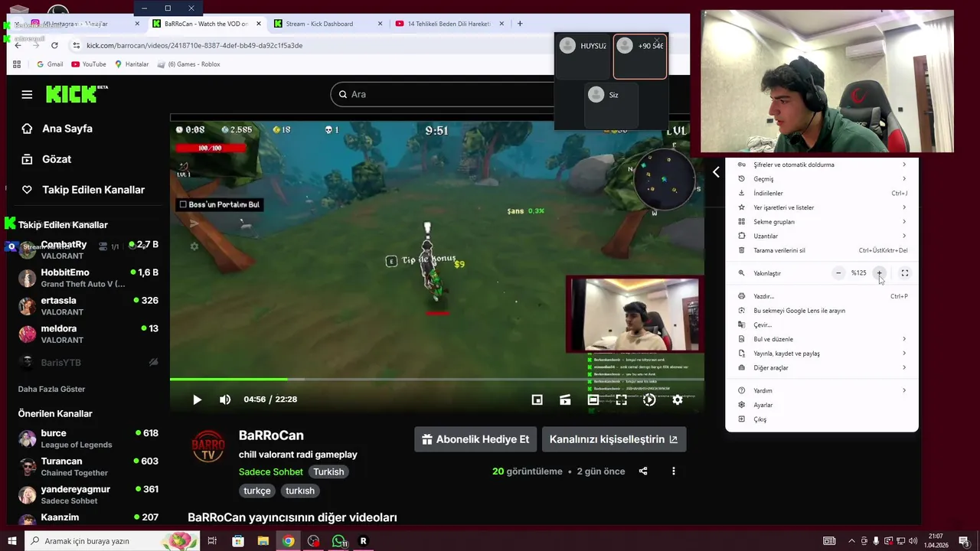The height and width of the screenshot is (551, 980).
Task: Open Ayarlar in browser menu
Action: tap(822, 405)
